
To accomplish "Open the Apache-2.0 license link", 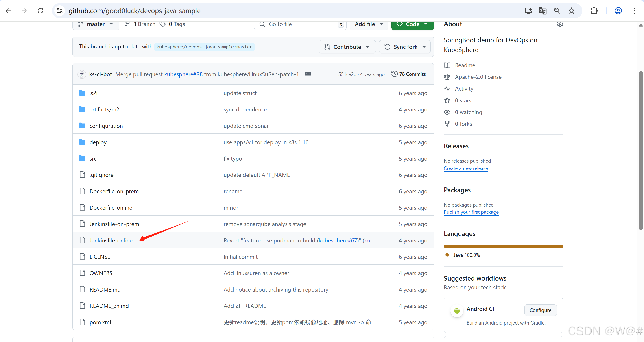I will coord(478,77).
